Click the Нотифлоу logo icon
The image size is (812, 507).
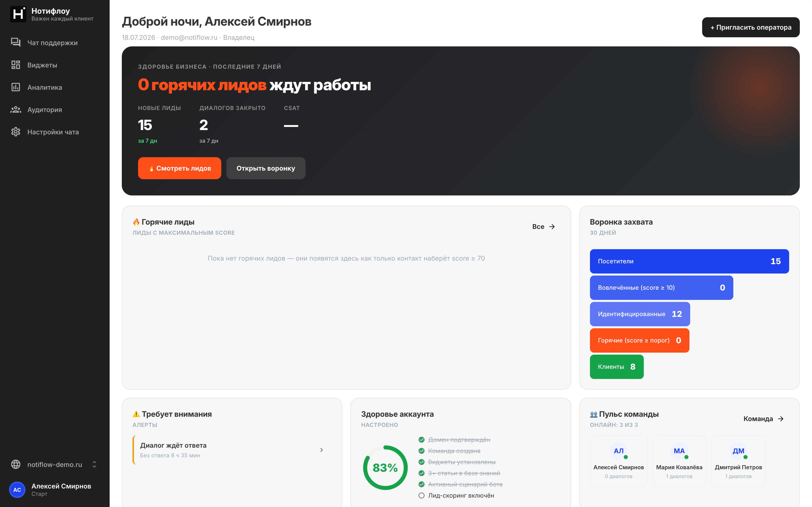pos(18,14)
